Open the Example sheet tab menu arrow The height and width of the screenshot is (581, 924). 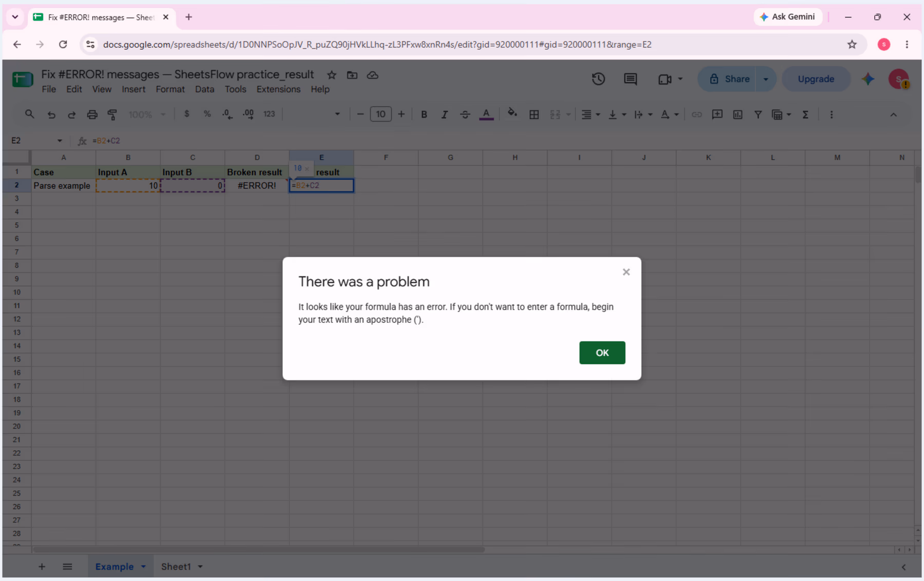coord(143,567)
